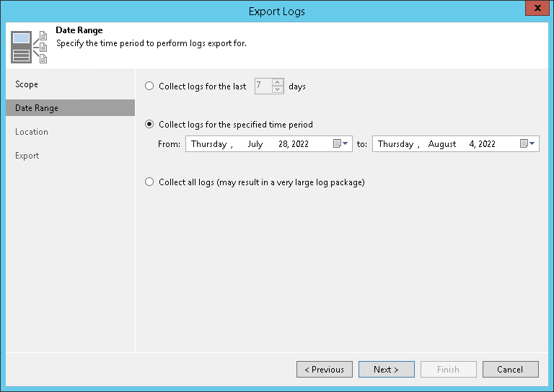Click the days number input field
Screen dimensions: 554x392
(x=263, y=86)
